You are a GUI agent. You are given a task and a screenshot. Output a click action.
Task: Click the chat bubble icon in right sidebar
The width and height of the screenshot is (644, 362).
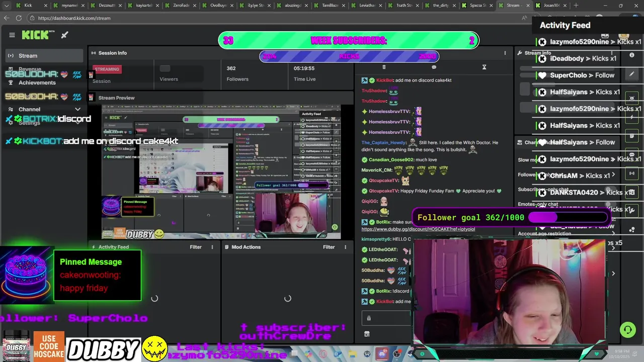coord(632,155)
